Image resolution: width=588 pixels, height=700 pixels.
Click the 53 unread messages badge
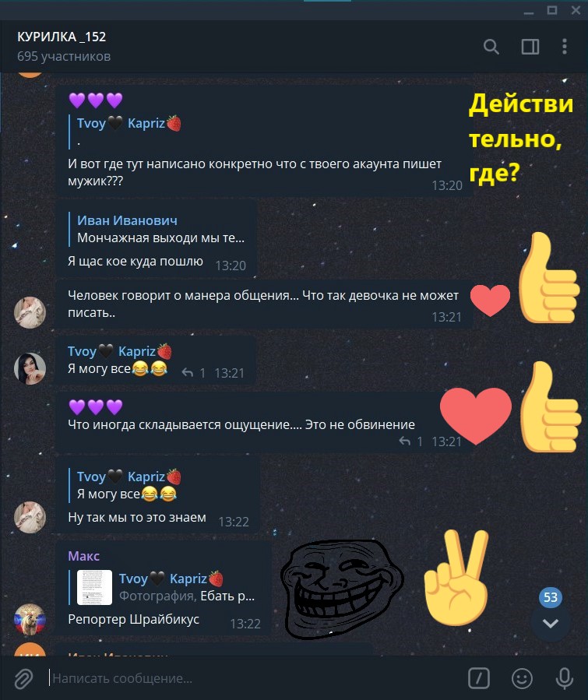(x=550, y=597)
